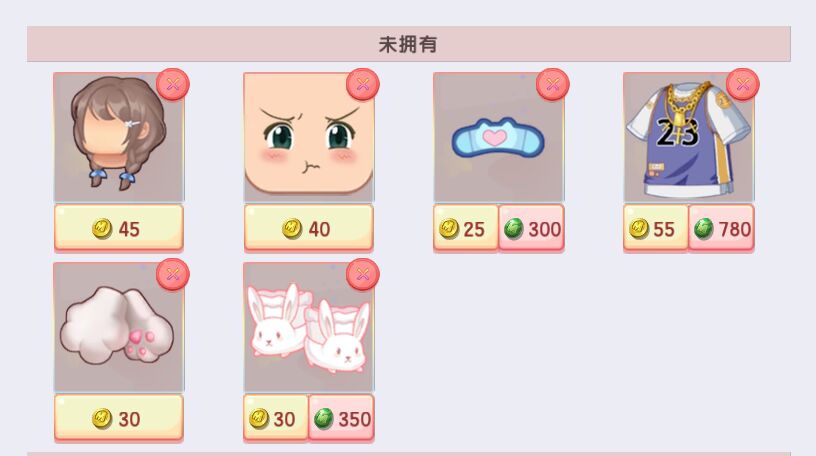Image resolution: width=816 pixels, height=456 pixels.
Task: Select the blue heart mask thumbnail
Action: [499, 137]
